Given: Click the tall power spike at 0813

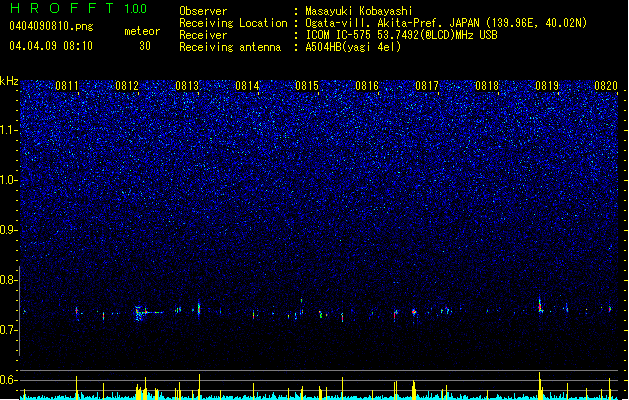Looking at the screenshot, I should (x=199, y=386).
